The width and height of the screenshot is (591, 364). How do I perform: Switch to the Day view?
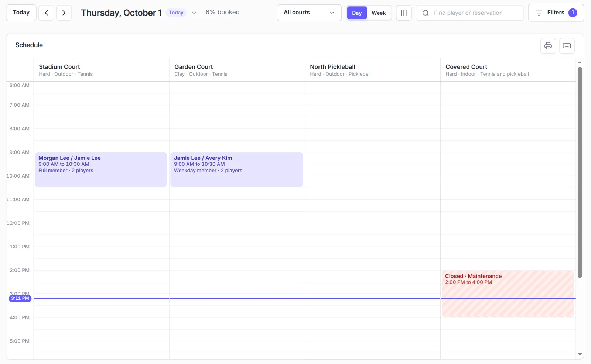tap(357, 13)
